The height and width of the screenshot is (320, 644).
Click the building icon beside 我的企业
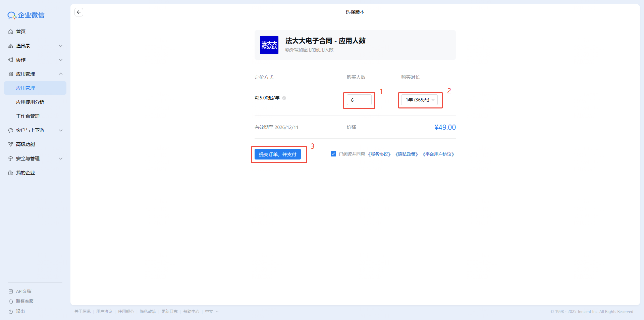tap(11, 173)
